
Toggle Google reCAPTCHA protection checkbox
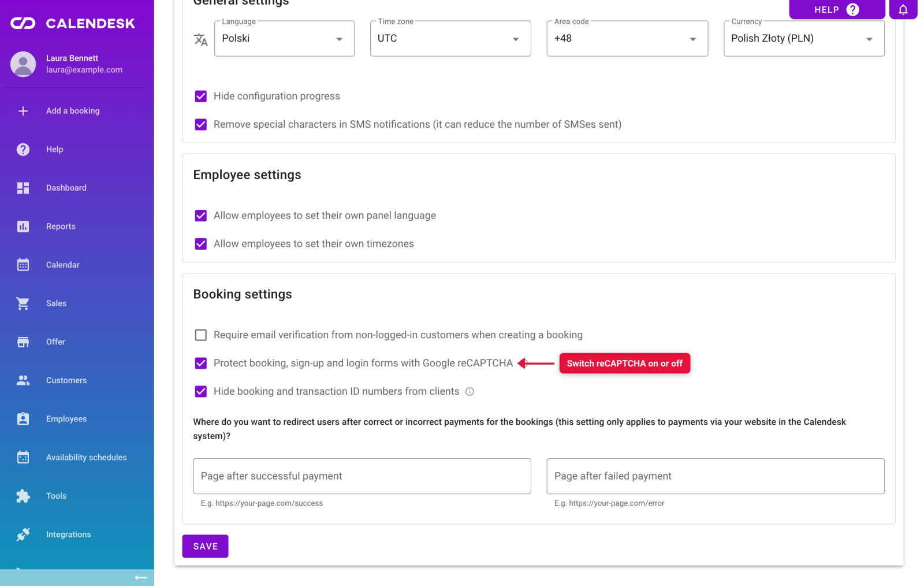pos(201,364)
